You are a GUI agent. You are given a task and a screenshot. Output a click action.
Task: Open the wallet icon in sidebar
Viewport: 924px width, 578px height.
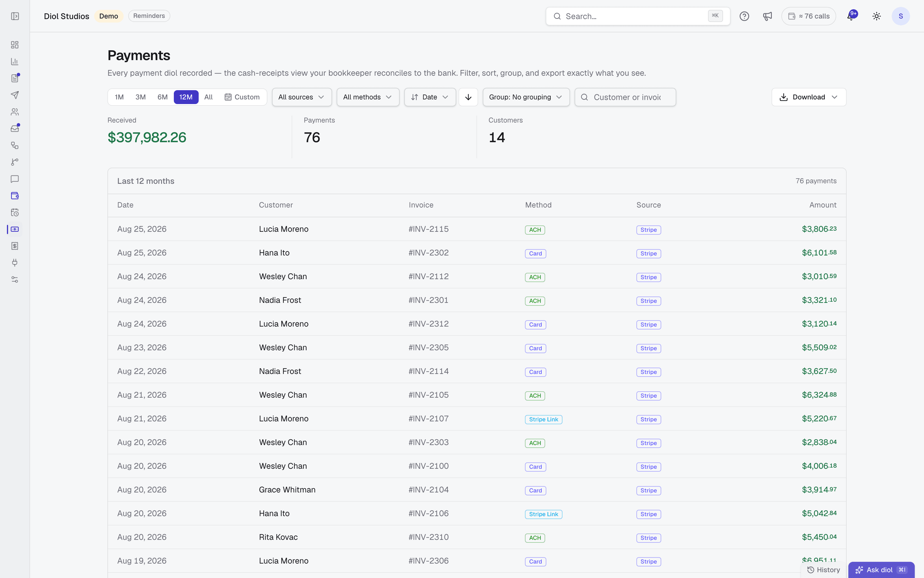(x=15, y=196)
